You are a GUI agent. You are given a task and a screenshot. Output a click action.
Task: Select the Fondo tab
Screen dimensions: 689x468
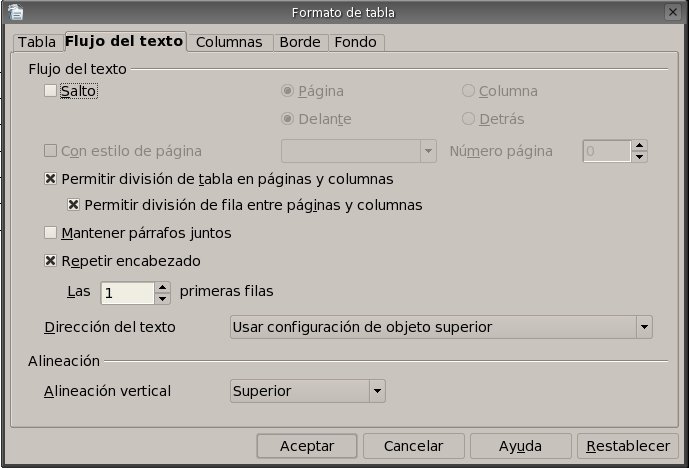tap(355, 42)
